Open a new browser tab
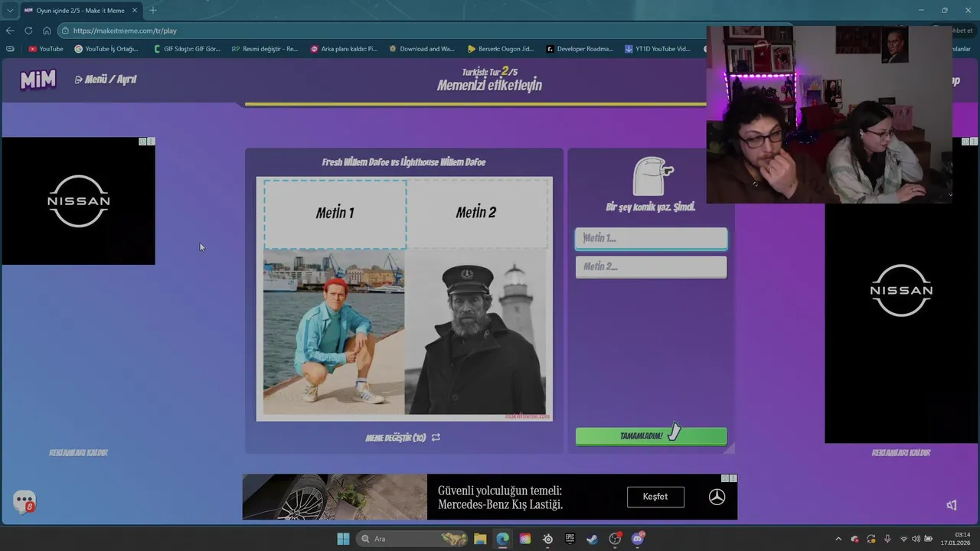 [x=153, y=10]
